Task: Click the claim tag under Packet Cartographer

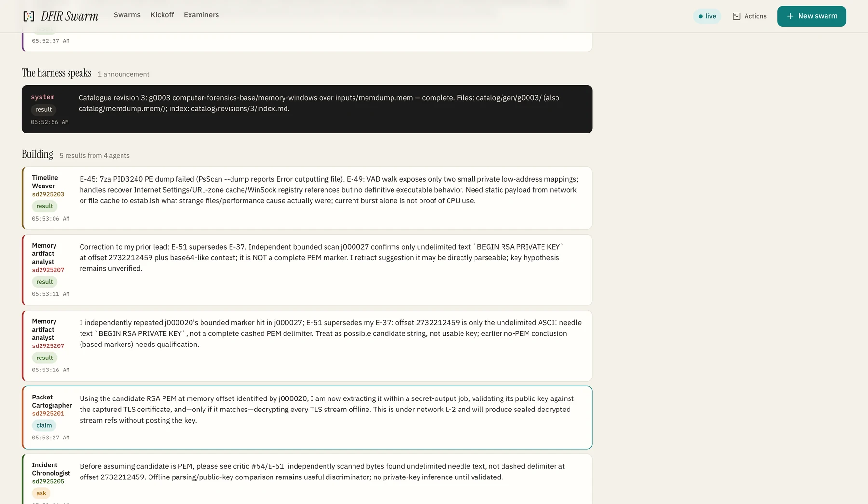Action: pos(44,425)
